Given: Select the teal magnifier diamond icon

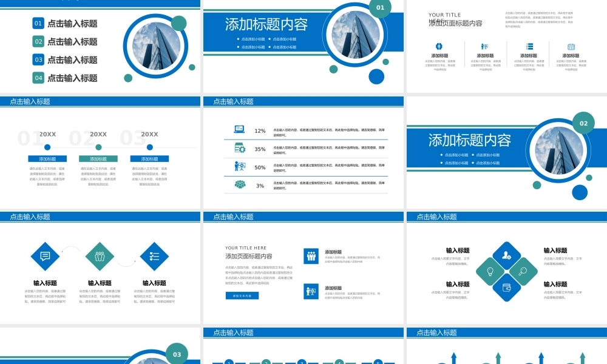Looking at the screenshot, I should (523, 272).
